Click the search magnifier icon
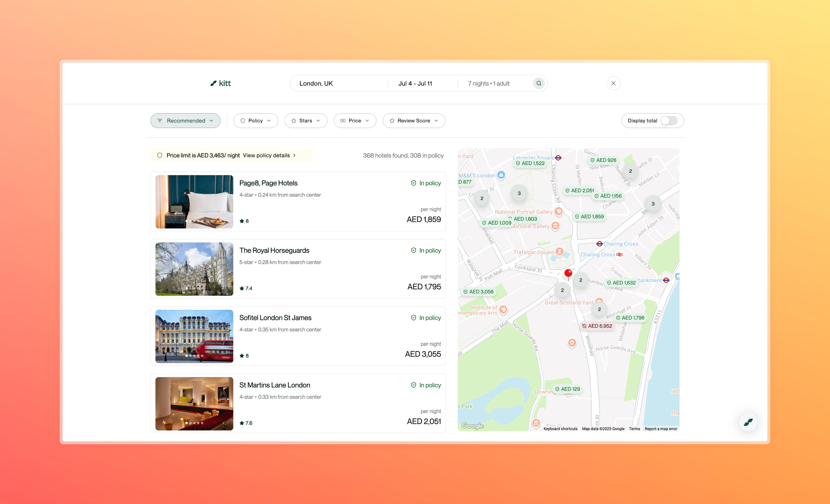 539,83
